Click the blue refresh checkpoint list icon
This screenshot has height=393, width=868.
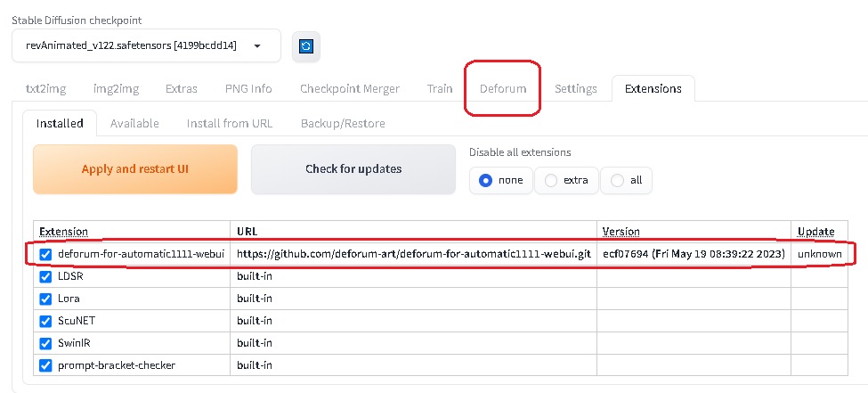[x=306, y=46]
